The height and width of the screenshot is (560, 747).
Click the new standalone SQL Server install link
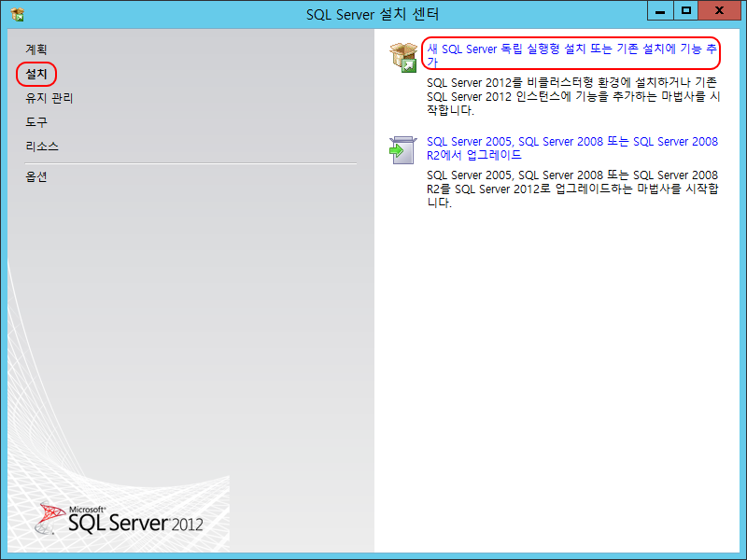571,55
